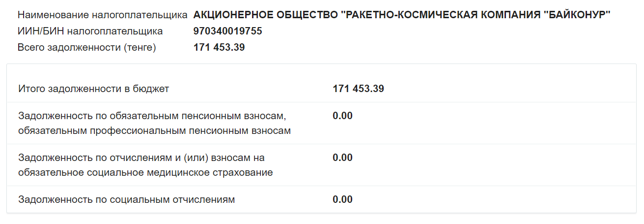Image resolution: width=644 pixels, height=224 pixels.
Task: Click the "Наименование налогоплательщика" label
Action: pyautogui.click(x=102, y=15)
